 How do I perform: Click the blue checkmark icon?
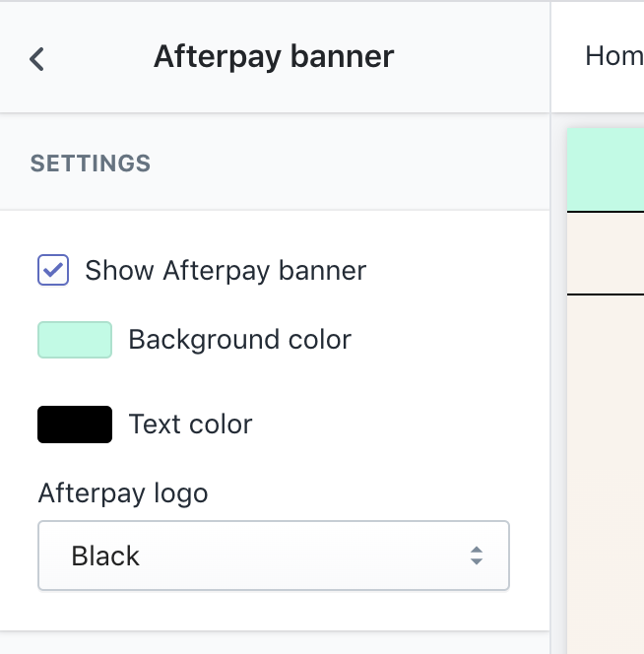(x=53, y=270)
